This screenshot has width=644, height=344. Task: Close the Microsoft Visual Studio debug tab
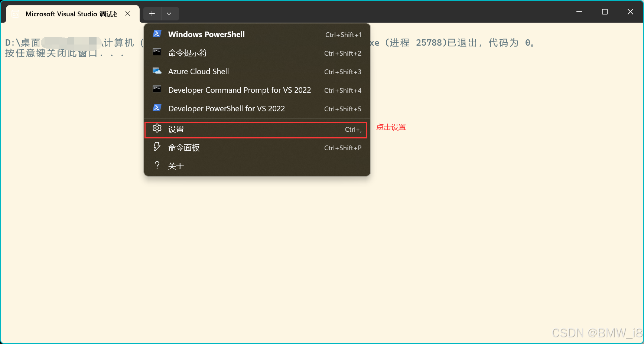(x=128, y=14)
